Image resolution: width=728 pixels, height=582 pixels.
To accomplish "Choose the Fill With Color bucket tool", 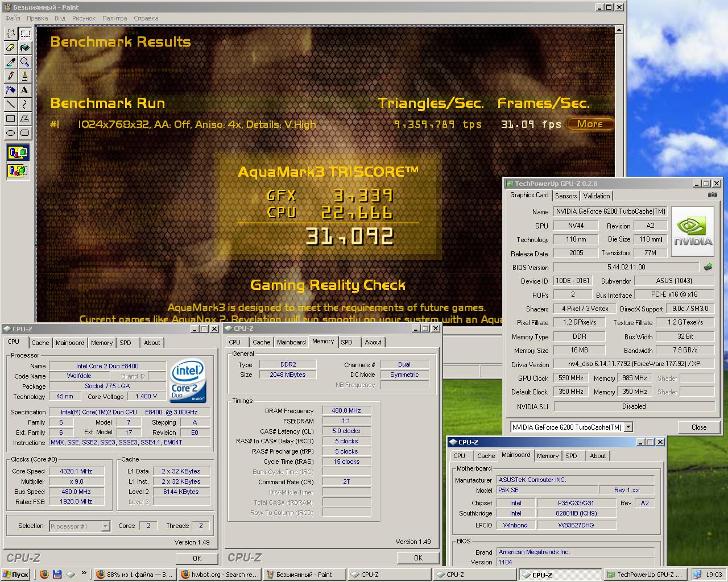I will point(24,48).
